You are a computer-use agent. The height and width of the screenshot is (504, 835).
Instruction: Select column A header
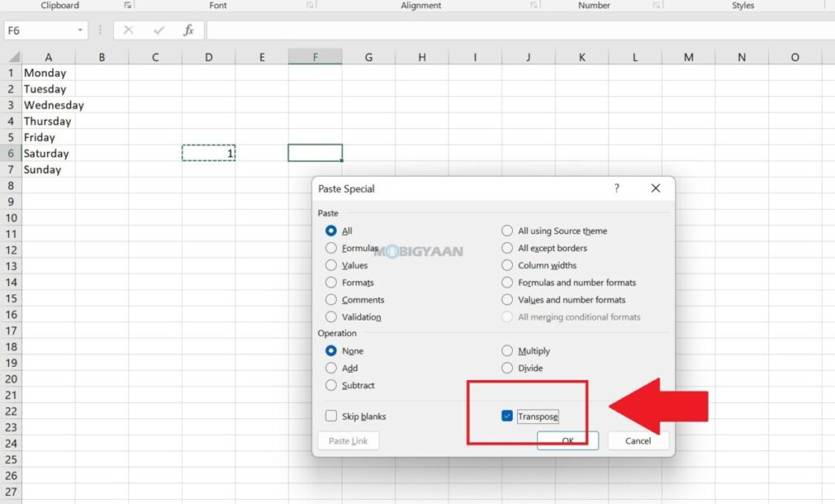(x=48, y=57)
